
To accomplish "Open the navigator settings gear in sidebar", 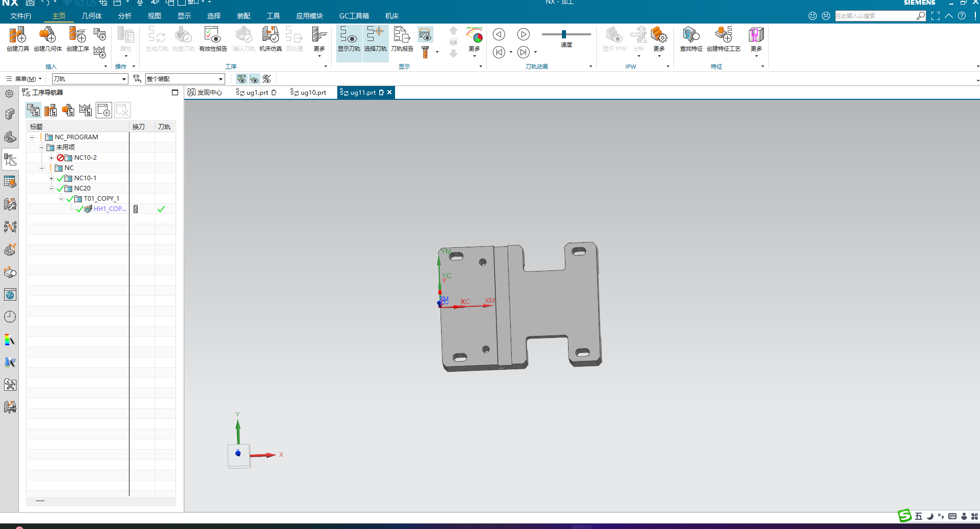I will point(9,94).
